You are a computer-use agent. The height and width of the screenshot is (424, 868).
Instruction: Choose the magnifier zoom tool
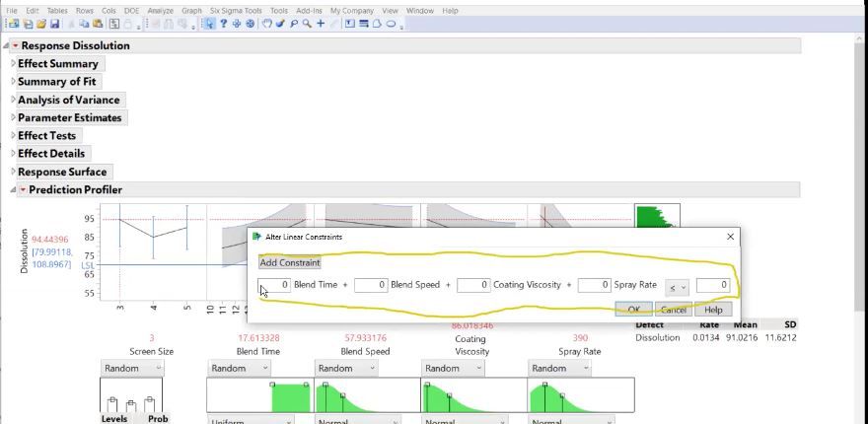click(308, 23)
